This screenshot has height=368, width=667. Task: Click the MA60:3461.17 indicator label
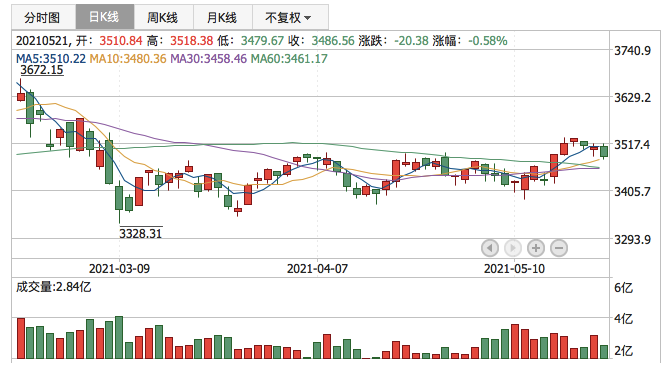point(289,58)
